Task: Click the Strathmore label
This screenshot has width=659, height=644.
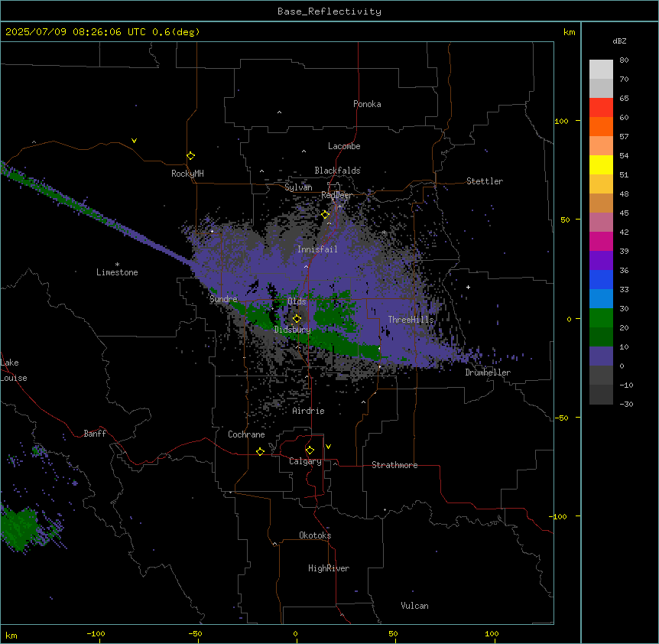Action: coord(394,465)
